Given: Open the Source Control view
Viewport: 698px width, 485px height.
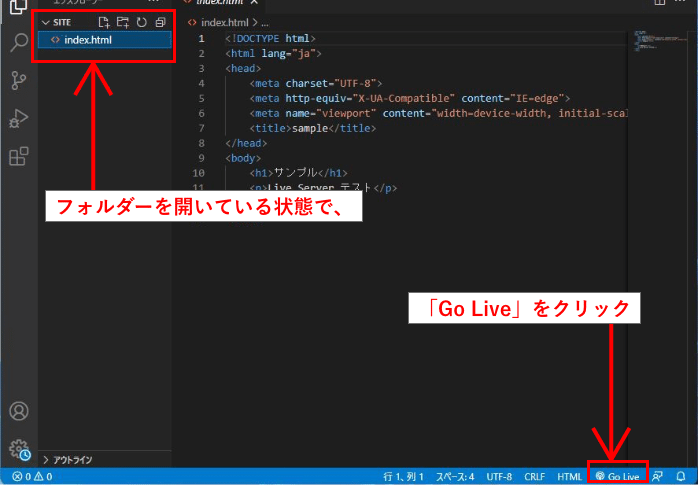Looking at the screenshot, I should [x=19, y=80].
